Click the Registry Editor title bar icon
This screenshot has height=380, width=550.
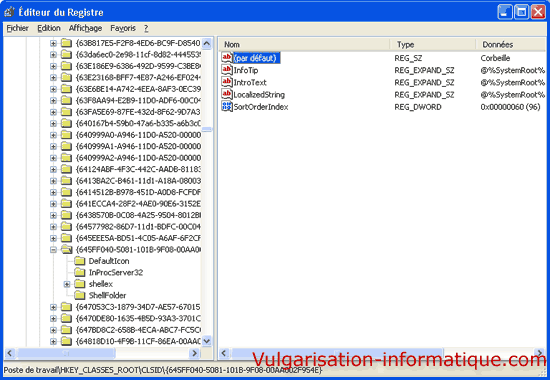pyautogui.click(x=9, y=12)
